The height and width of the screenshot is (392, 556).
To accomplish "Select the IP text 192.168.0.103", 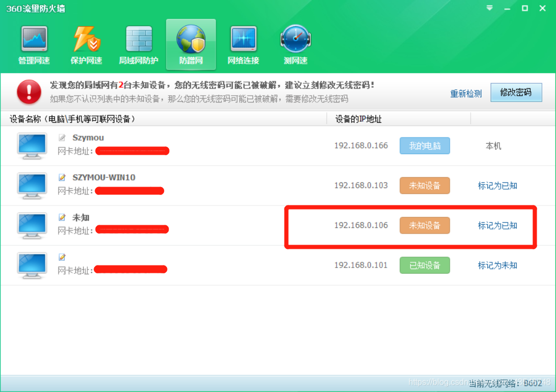I will 361,186.
